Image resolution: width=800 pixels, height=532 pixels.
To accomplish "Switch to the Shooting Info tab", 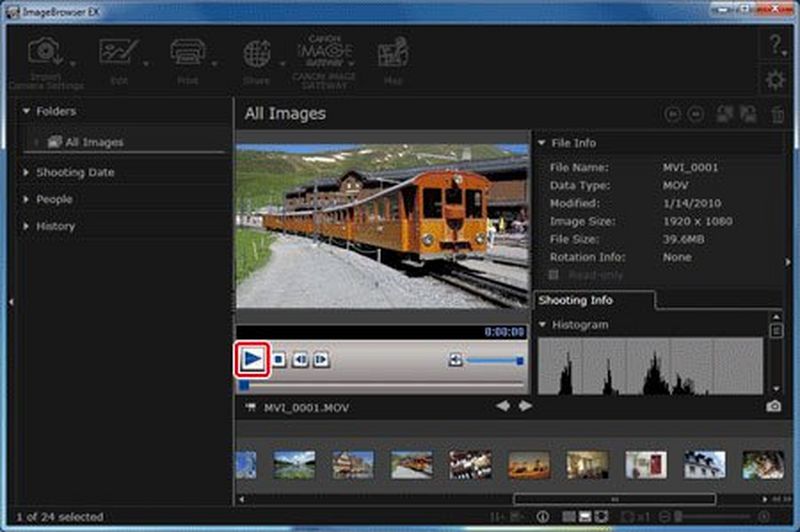I will [x=575, y=300].
